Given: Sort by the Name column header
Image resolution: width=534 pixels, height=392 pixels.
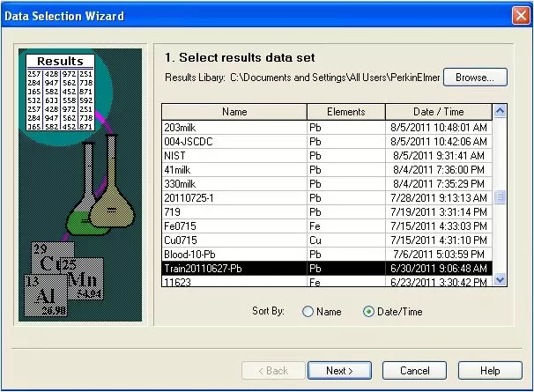Looking at the screenshot, I should (234, 112).
